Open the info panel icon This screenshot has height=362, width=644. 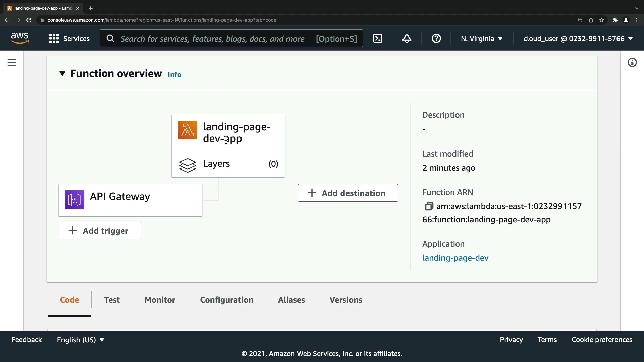click(632, 62)
